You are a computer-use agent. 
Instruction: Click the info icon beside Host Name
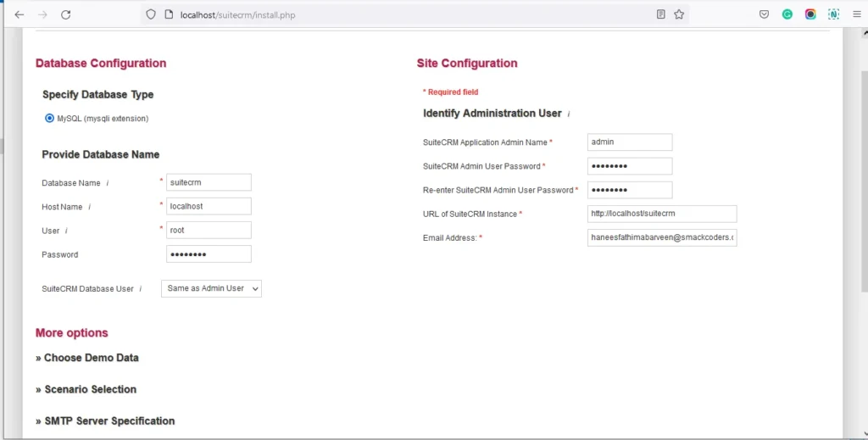tap(90, 207)
